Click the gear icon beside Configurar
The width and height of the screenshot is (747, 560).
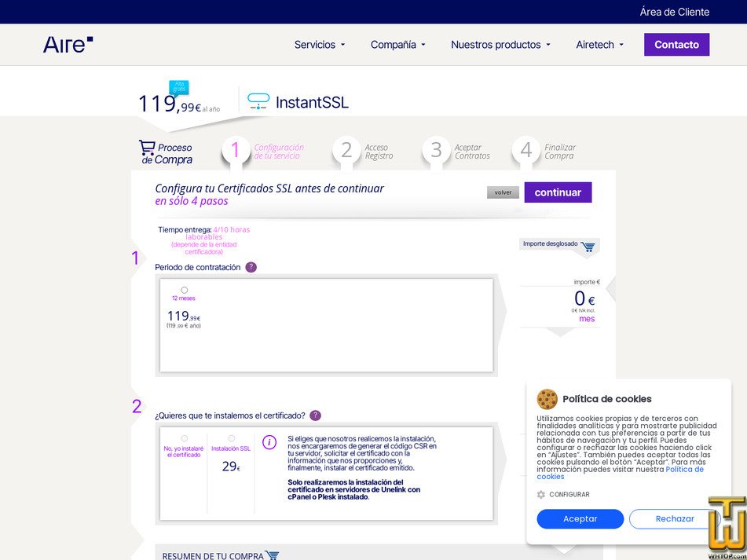pyautogui.click(x=540, y=494)
